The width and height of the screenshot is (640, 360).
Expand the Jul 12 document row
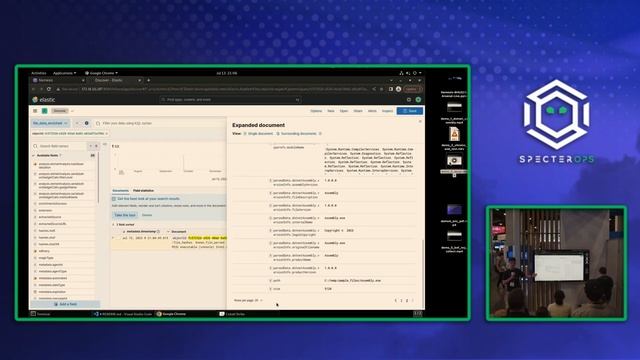coord(114,238)
